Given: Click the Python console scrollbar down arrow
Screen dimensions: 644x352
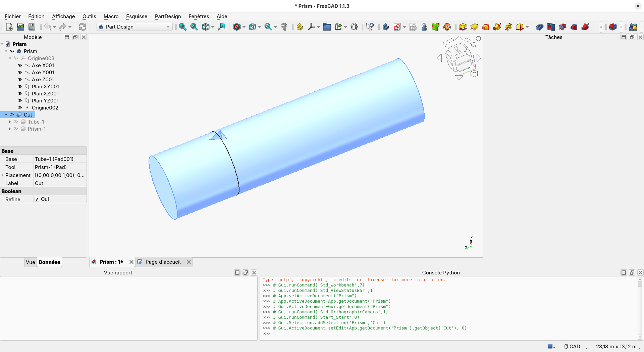Looking at the screenshot, I should [x=640, y=337].
